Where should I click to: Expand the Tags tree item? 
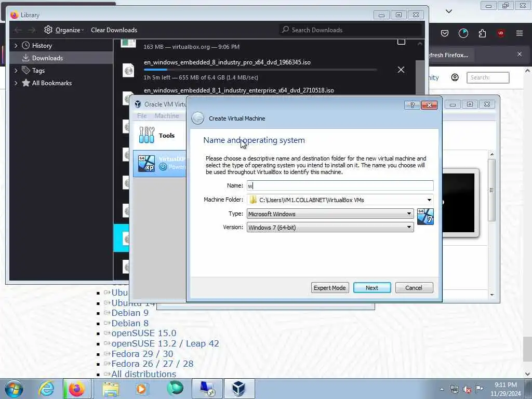point(16,71)
